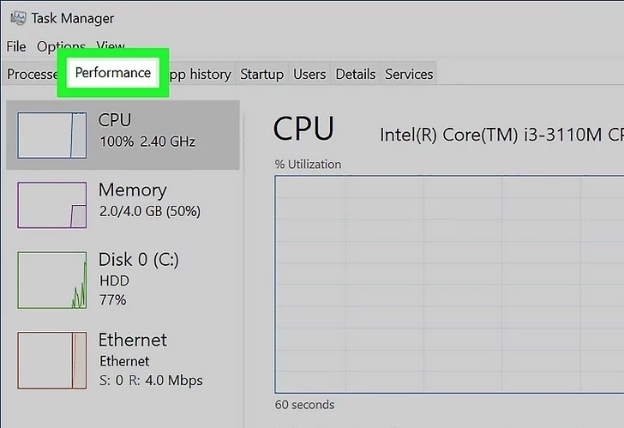Click the CPU utilization graph area
The image size is (624, 428).
click(x=448, y=284)
